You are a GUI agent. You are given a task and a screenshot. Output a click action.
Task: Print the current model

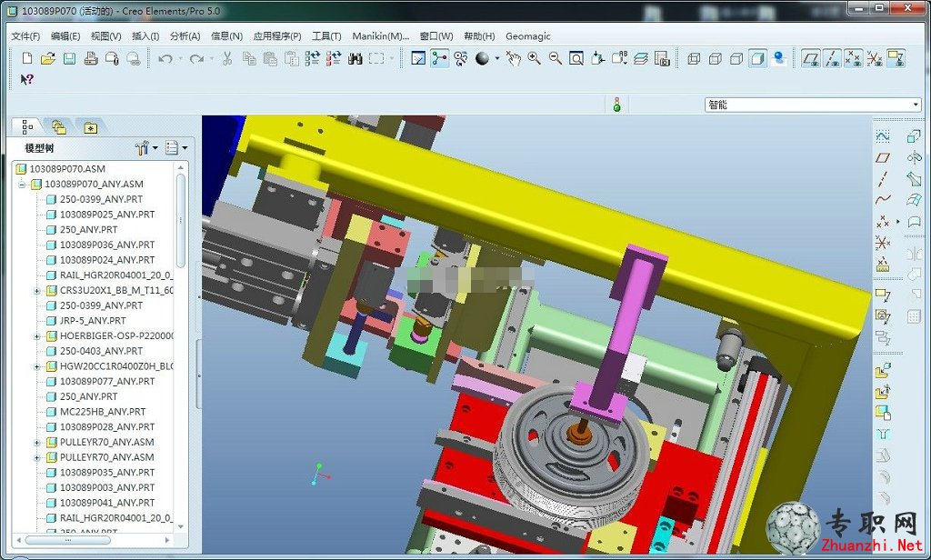[91, 58]
